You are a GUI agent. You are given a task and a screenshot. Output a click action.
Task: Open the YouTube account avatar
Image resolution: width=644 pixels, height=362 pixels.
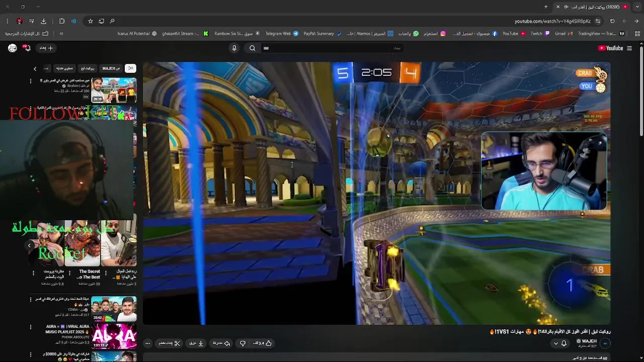pyautogui.click(x=13, y=48)
